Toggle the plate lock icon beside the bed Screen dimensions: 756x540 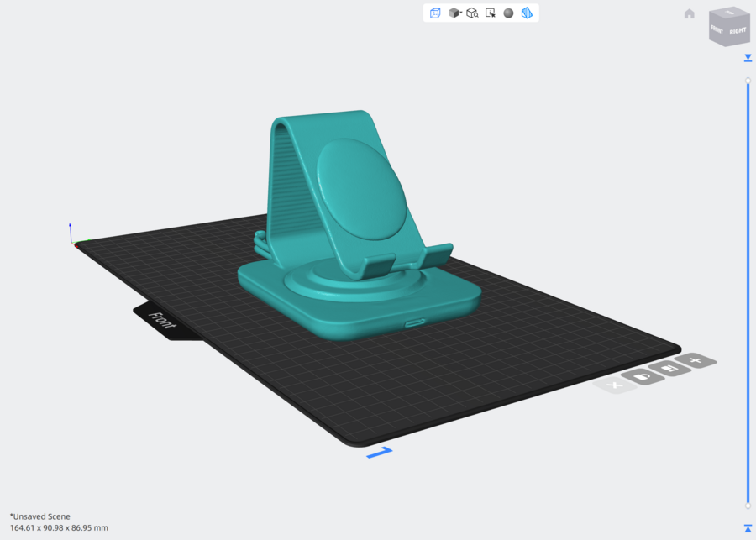point(643,376)
